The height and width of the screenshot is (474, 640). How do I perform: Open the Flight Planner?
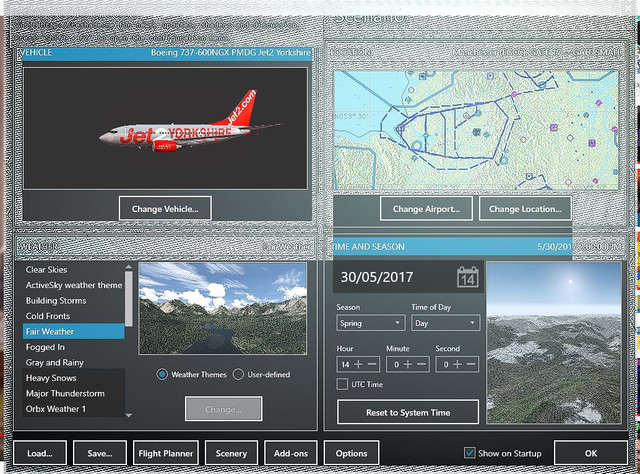point(165,453)
